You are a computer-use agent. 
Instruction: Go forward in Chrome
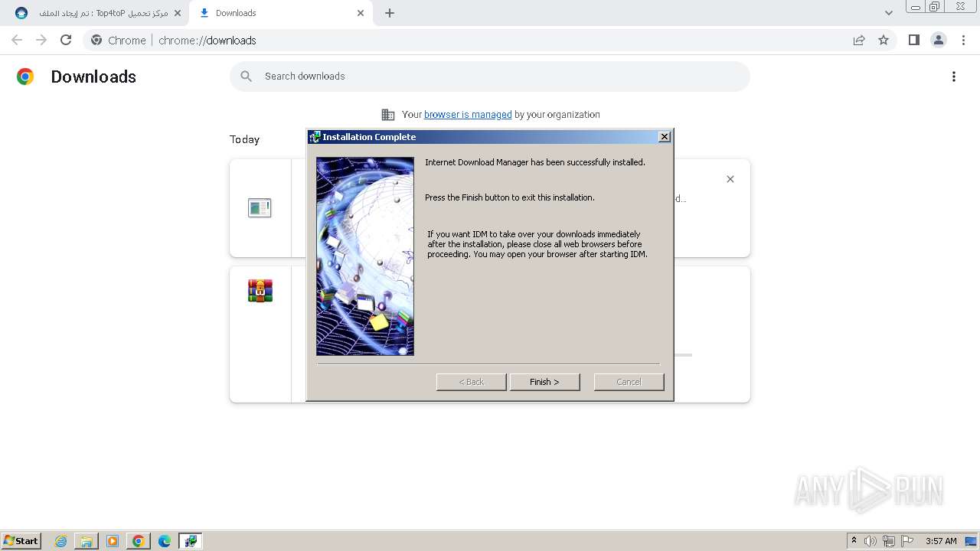coord(41,40)
